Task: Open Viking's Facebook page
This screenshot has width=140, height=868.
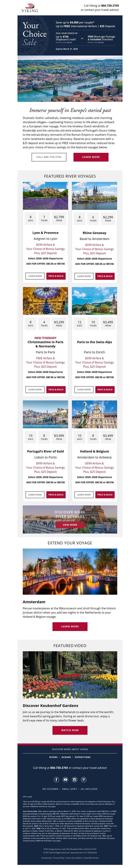Action: 56,779
